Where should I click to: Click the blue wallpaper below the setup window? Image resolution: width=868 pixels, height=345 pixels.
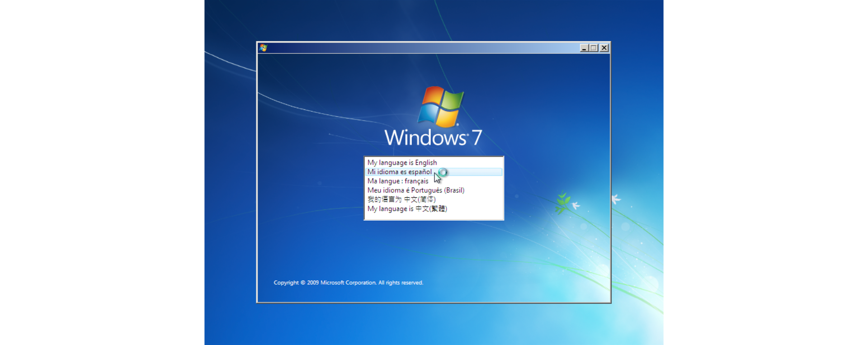point(434,323)
